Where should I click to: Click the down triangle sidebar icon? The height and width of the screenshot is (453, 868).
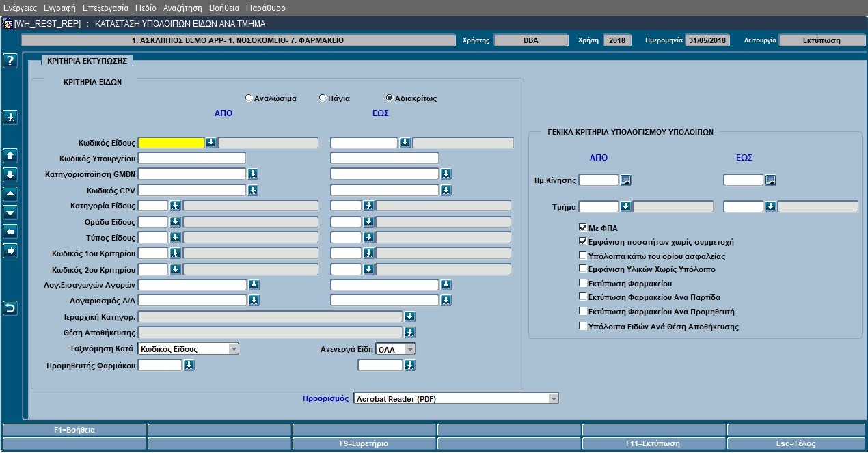coord(10,212)
